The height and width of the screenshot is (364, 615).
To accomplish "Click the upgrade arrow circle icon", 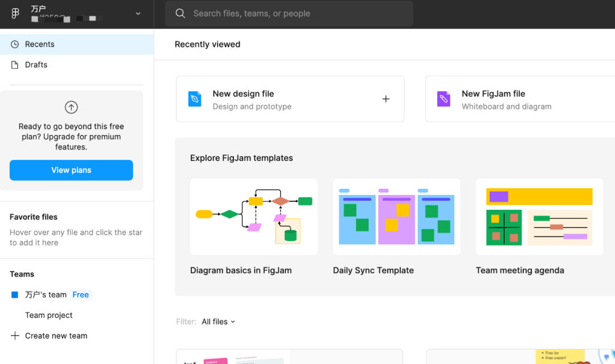I will point(71,107).
